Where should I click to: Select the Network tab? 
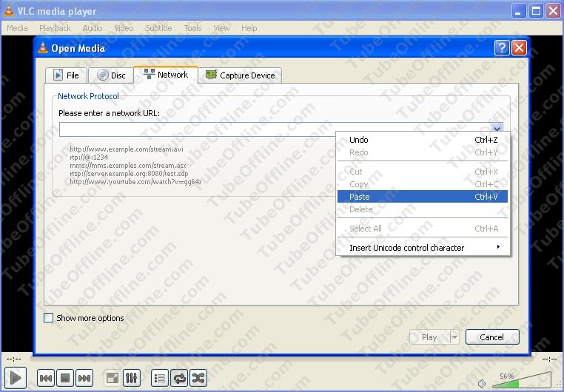point(166,75)
